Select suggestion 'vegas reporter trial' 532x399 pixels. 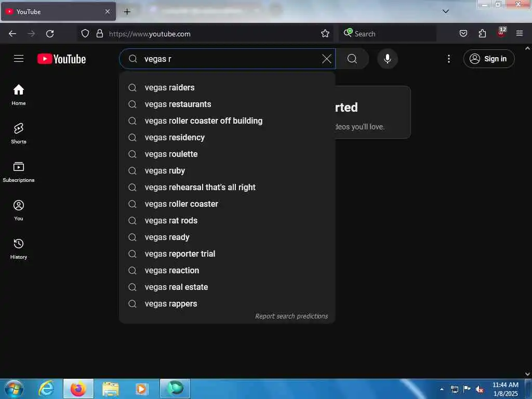pyautogui.click(x=227, y=254)
